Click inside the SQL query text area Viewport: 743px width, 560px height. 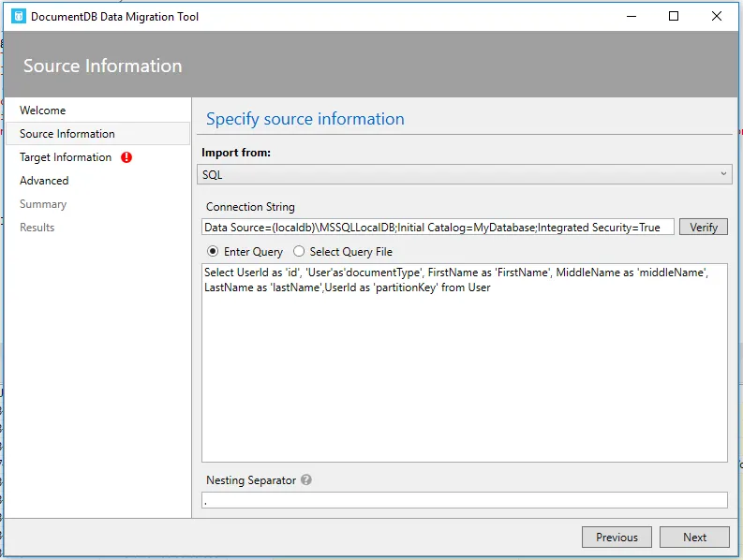[465, 363]
